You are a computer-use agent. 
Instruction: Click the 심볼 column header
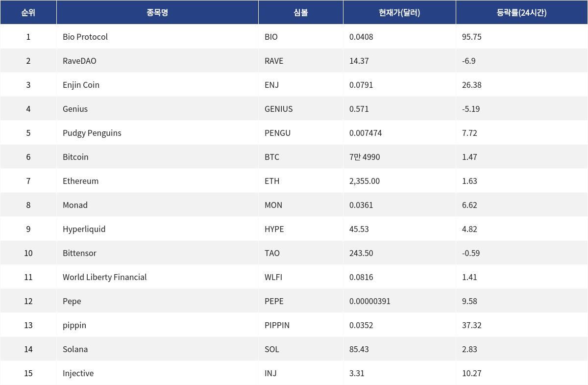click(300, 13)
